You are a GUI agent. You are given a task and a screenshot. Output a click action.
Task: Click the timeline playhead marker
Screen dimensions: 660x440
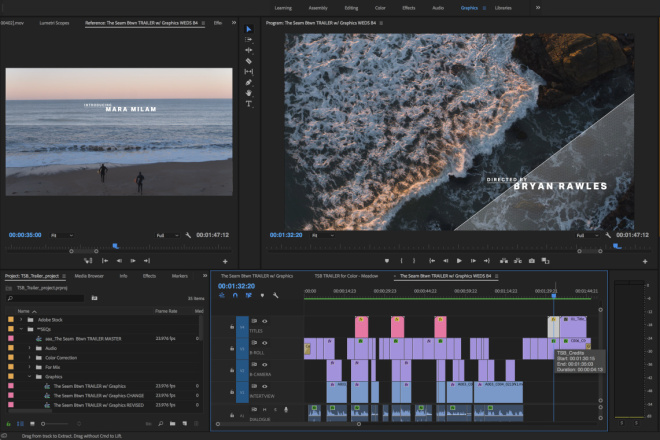(554, 296)
